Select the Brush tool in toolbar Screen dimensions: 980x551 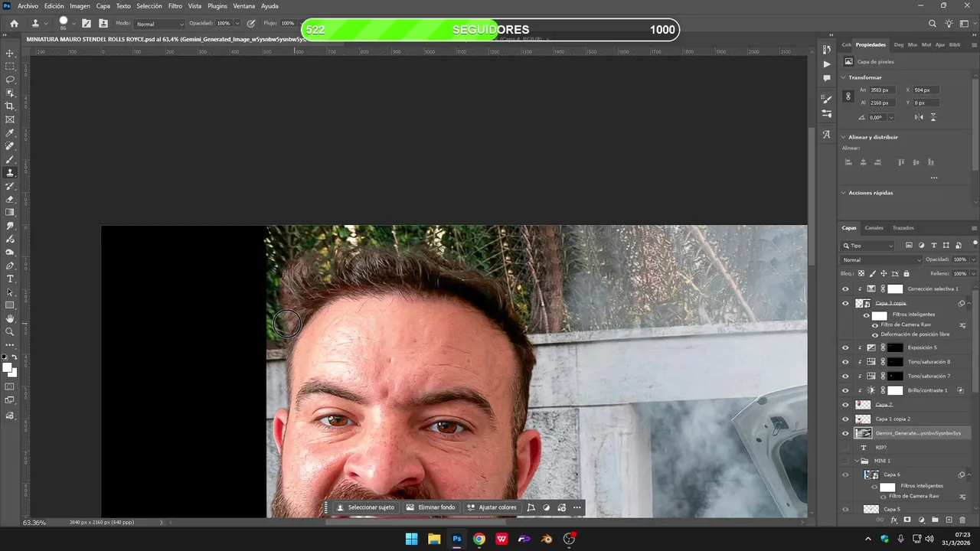click(x=10, y=159)
